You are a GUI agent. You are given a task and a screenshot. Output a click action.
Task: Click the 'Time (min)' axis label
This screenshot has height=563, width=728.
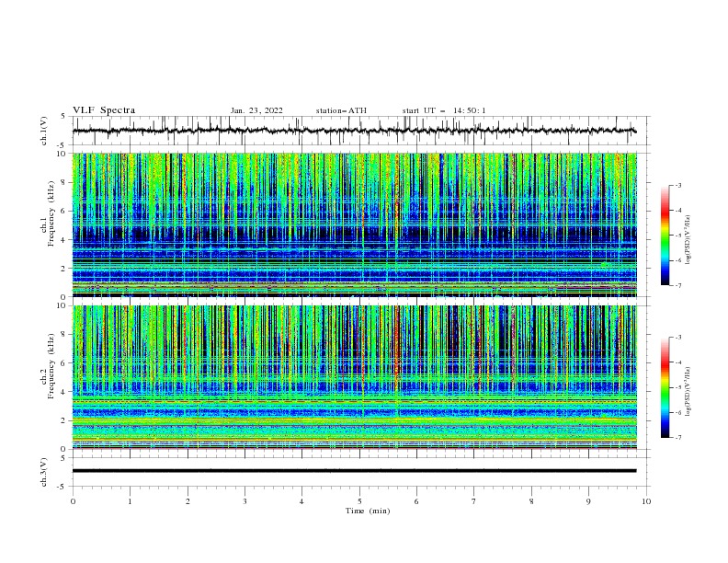tap(368, 511)
